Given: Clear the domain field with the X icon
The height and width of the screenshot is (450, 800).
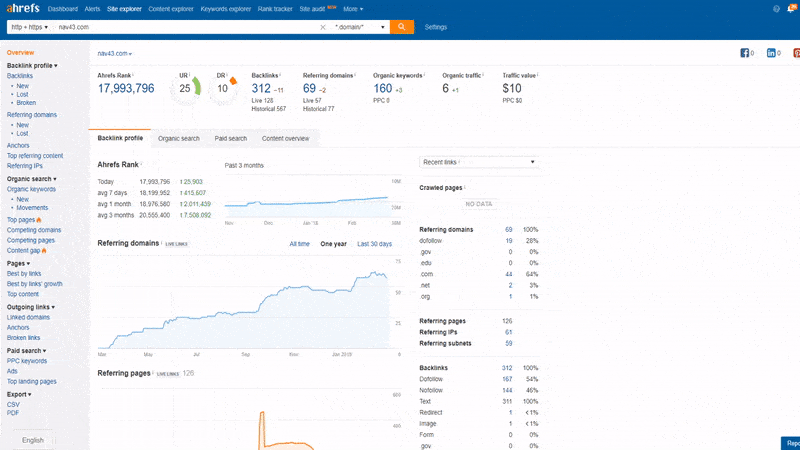Looking at the screenshot, I should pos(322,27).
